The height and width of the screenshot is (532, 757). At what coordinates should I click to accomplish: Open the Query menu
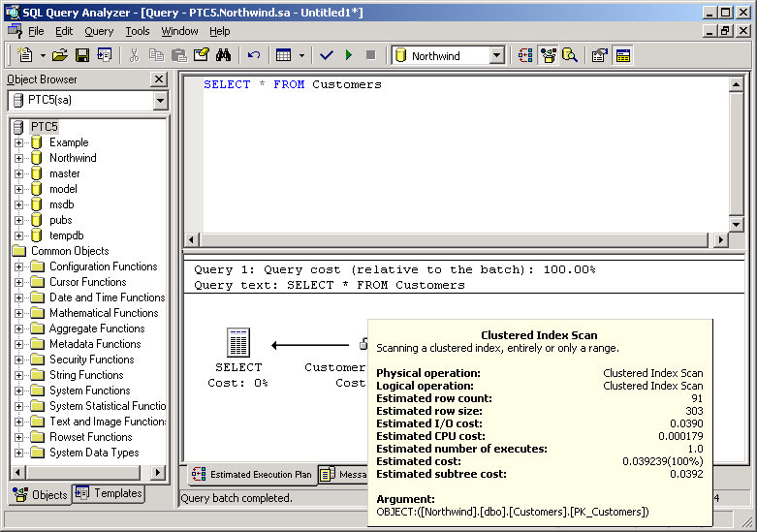tap(99, 31)
